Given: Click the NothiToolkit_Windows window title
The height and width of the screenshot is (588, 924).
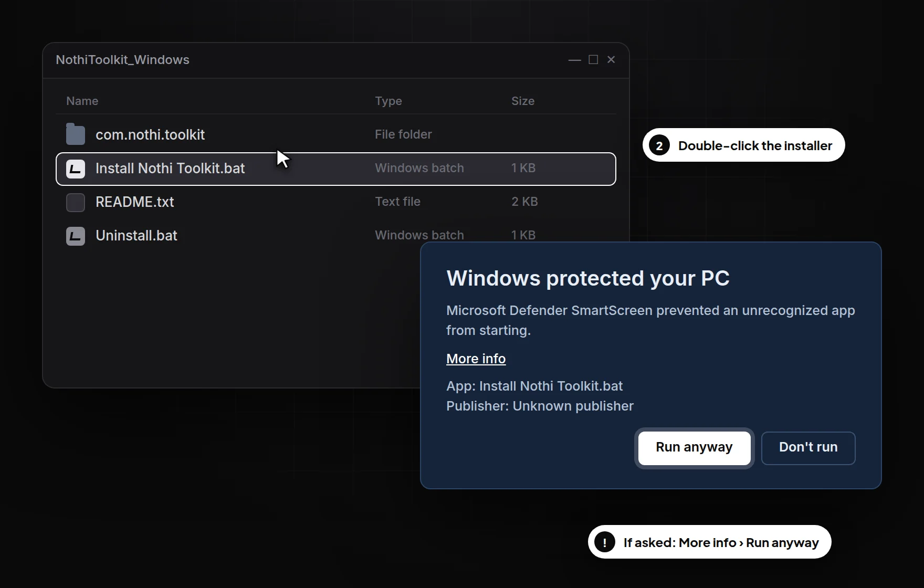Looking at the screenshot, I should 122,60.
